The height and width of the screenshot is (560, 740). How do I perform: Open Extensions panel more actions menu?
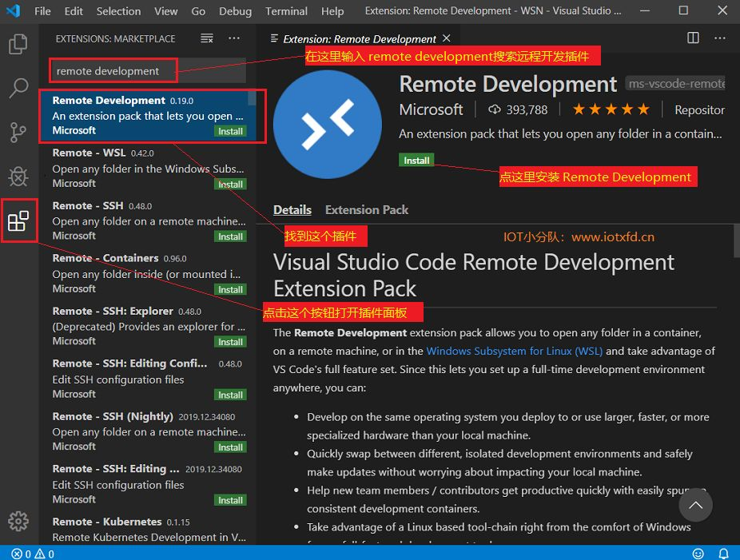[x=234, y=38]
